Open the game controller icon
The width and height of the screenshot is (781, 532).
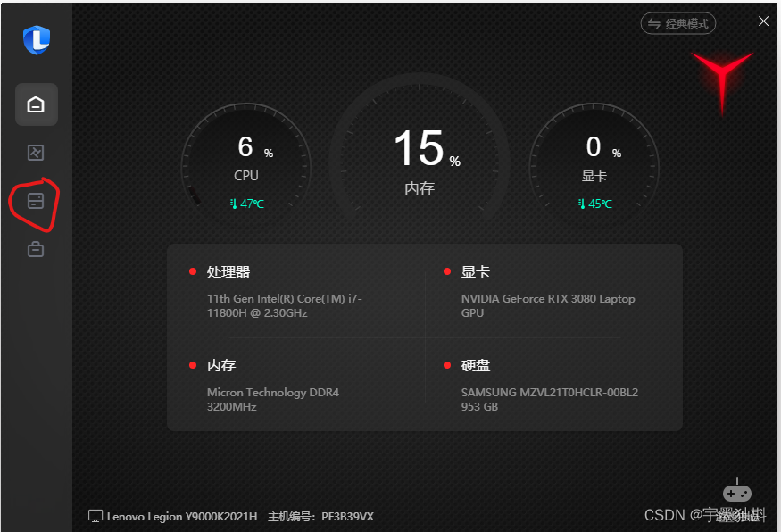737,492
